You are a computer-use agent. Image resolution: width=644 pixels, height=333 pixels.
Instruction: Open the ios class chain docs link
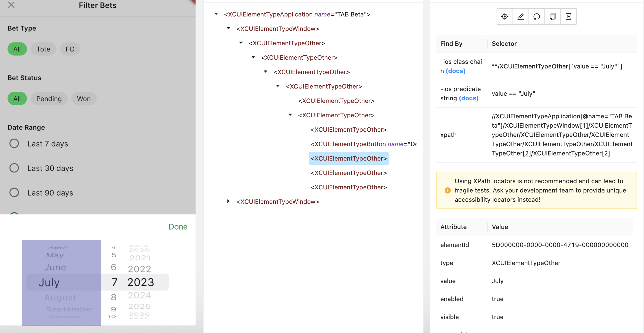[455, 71]
